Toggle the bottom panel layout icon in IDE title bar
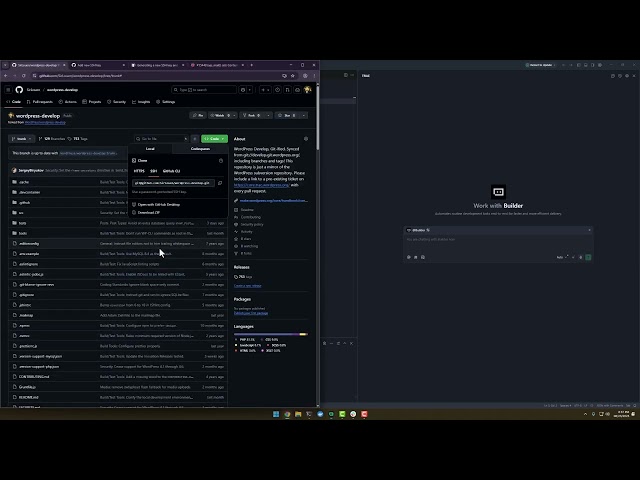 pos(586,65)
